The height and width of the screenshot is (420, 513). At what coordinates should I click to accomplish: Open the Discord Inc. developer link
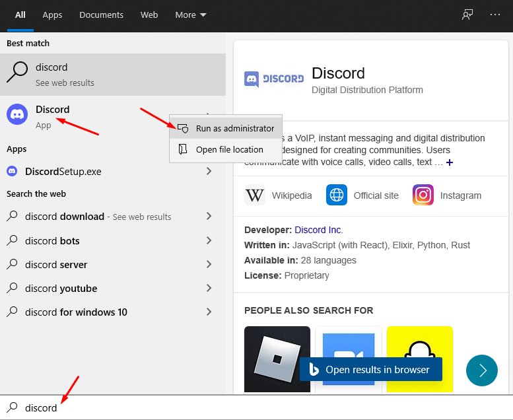tap(319, 230)
